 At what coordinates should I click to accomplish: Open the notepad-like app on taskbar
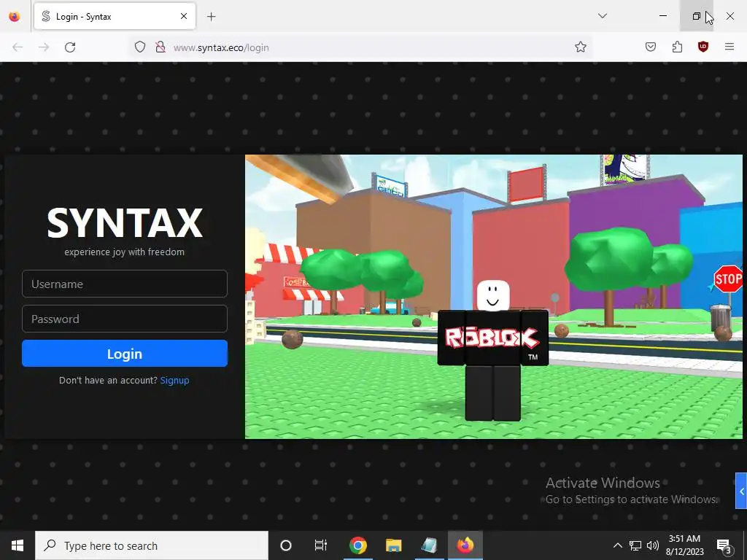(x=429, y=545)
